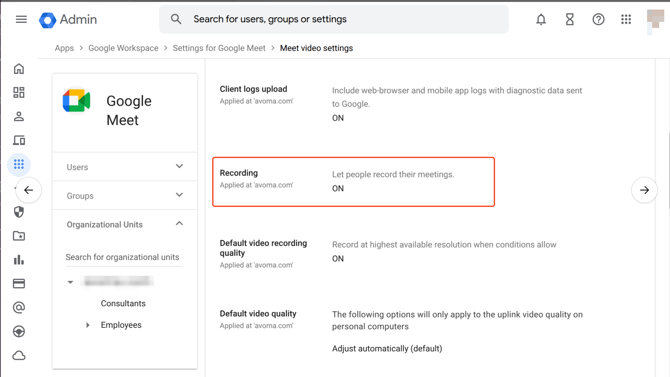Open Devices sidebar icon
670x377 pixels.
[x=19, y=140]
